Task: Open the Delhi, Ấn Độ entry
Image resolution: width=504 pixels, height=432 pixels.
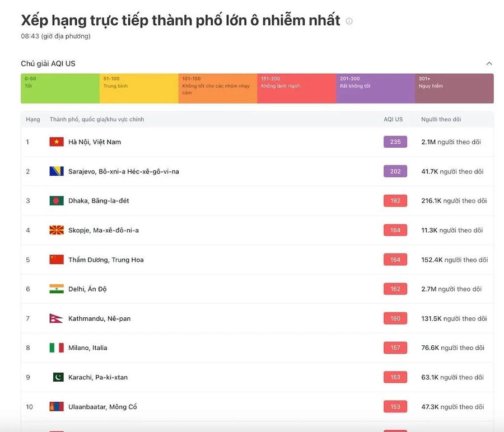Action: [x=87, y=289]
